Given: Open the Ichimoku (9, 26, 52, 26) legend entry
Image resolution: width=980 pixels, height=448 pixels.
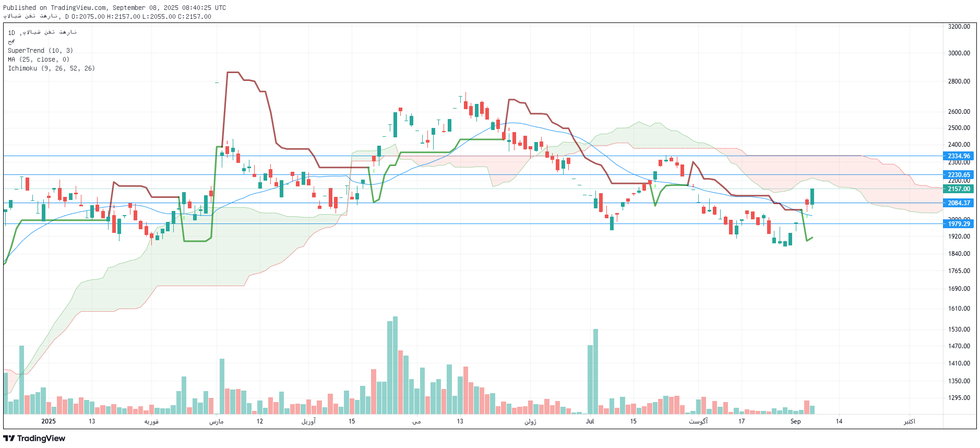Looking at the screenshot, I should pos(51,68).
